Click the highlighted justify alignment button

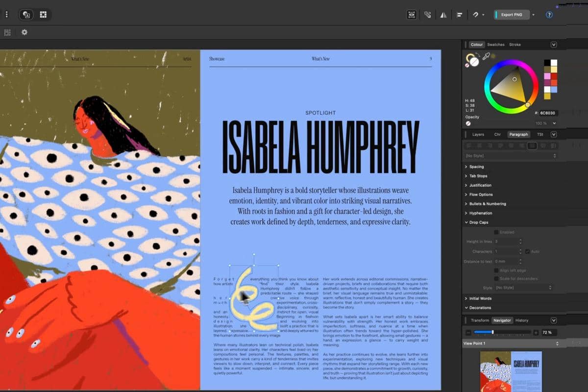(532, 146)
